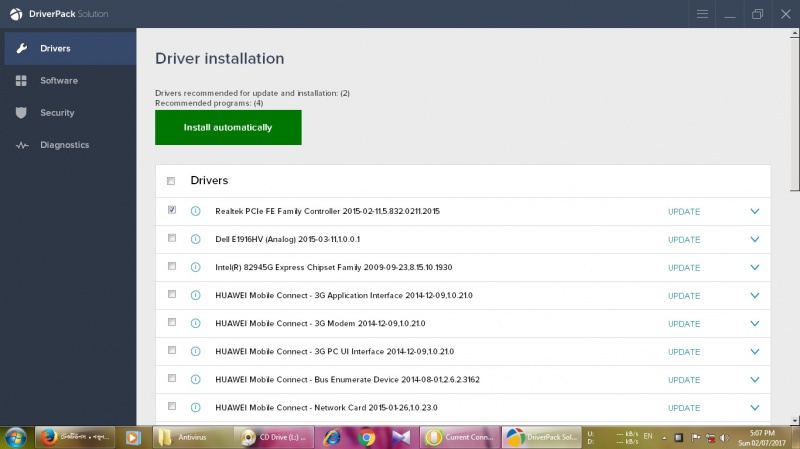Expand HUAWEI 3G PC UI Interface chevron
Viewport: 800px width, 449px height.
[x=755, y=352]
